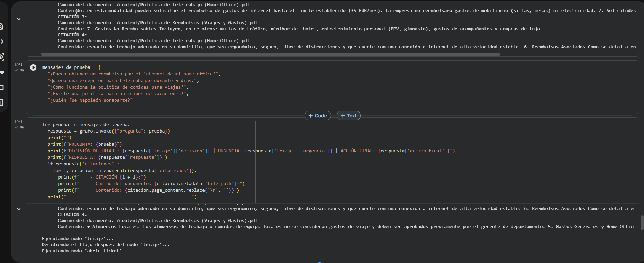Insert a new code cell with + Code
The height and width of the screenshot is (263, 644).
click(318, 116)
